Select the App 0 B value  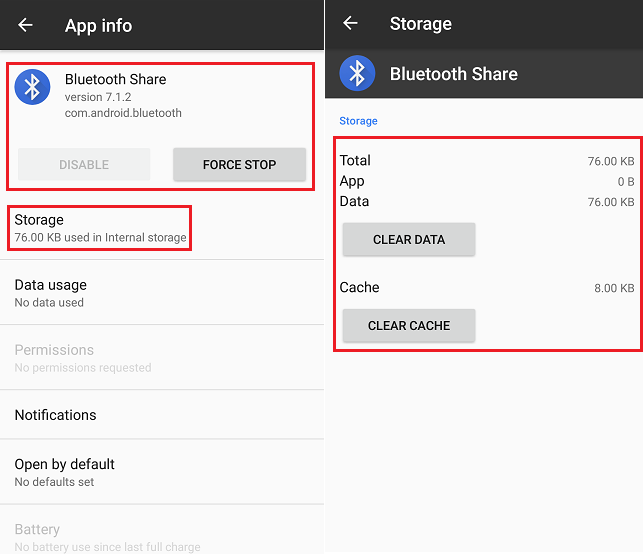tap(626, 182)
